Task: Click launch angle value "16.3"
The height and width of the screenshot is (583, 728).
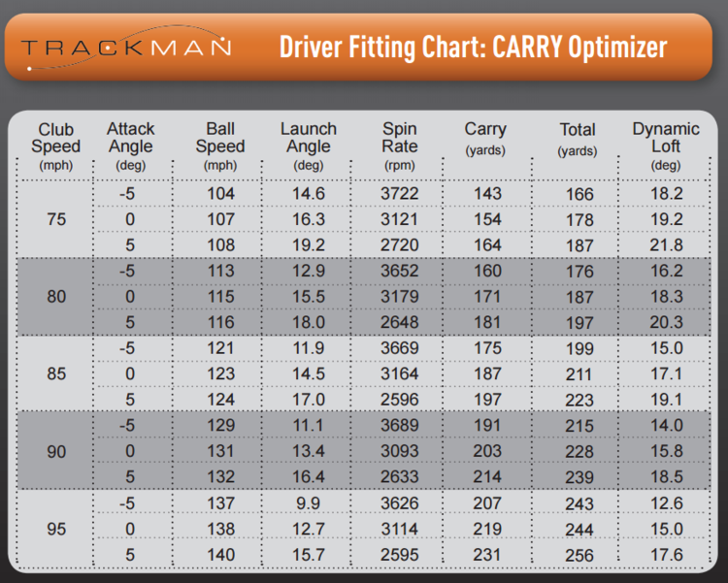Action: (x=309, y=219)
